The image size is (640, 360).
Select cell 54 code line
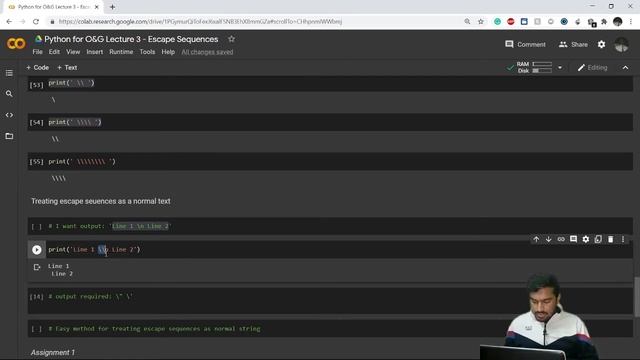click(75, 122)
